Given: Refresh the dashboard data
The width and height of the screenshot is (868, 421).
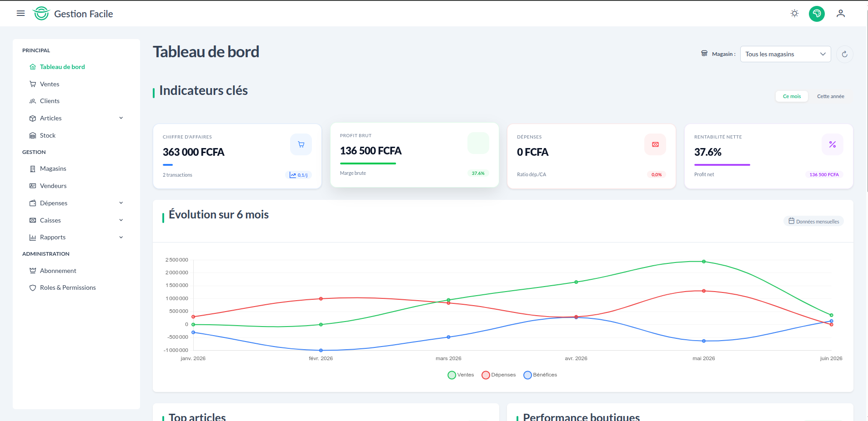Looking at the screenshot, I should point(844,54).
